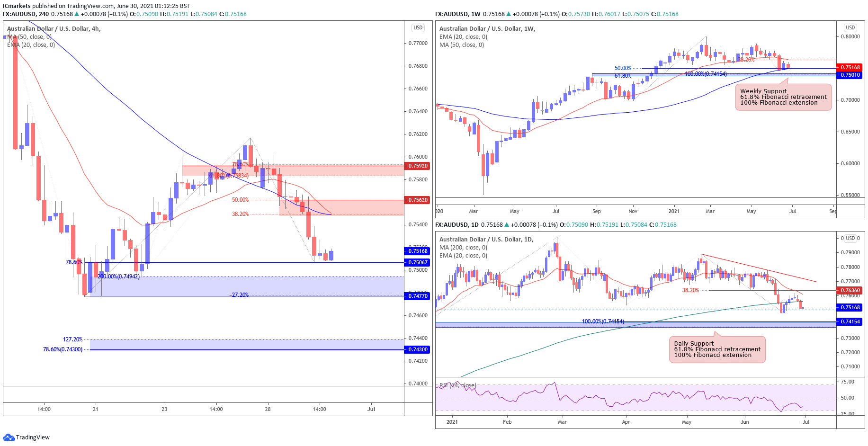Click 'EMA (20, close, 0)' legend on weekly chart
868x446 pixels.
click(x=463, y=37)
